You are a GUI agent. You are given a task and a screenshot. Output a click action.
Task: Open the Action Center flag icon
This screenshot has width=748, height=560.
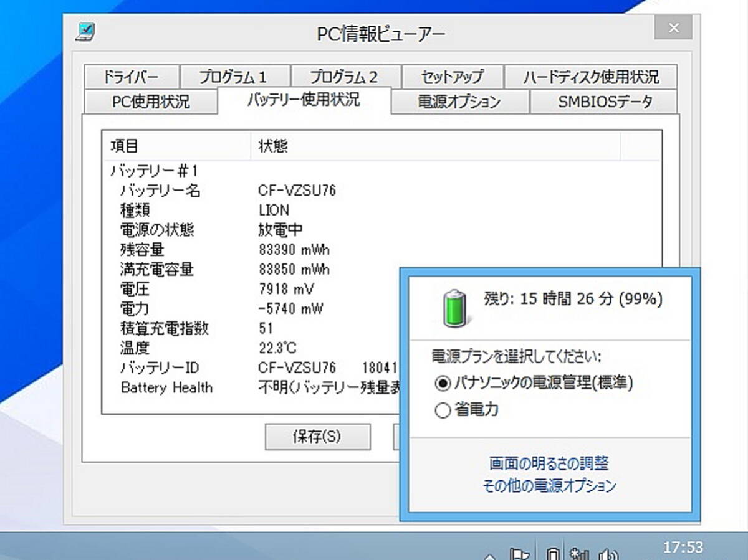point(519,554)
